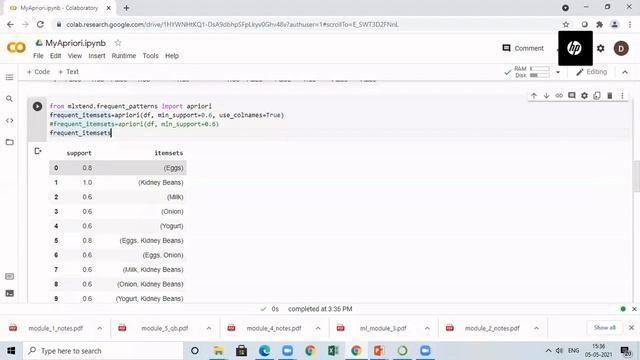Viewport: 640px width, 360px height.
Task: Open the search sidebar icon
Action: pos(9,99)
